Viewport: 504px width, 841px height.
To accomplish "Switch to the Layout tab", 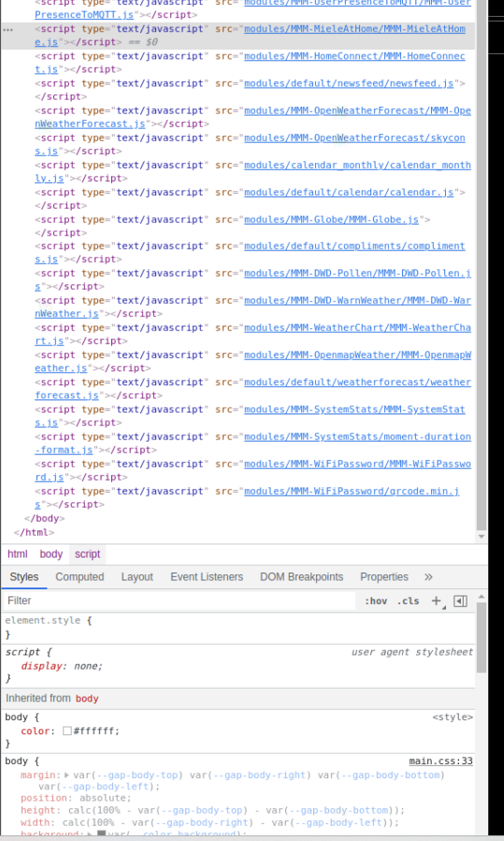I will coord(137,577).
